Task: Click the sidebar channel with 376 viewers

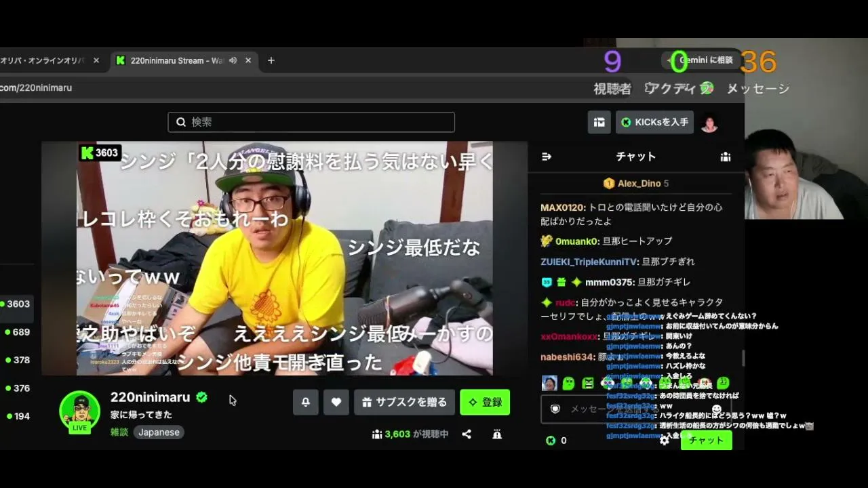Action: click(16, 388)
